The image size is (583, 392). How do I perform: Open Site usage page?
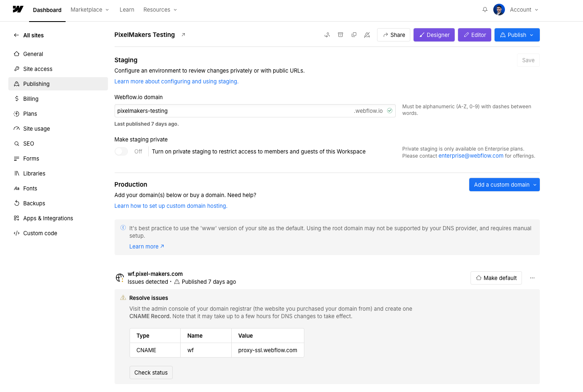[x=58, y=129]
